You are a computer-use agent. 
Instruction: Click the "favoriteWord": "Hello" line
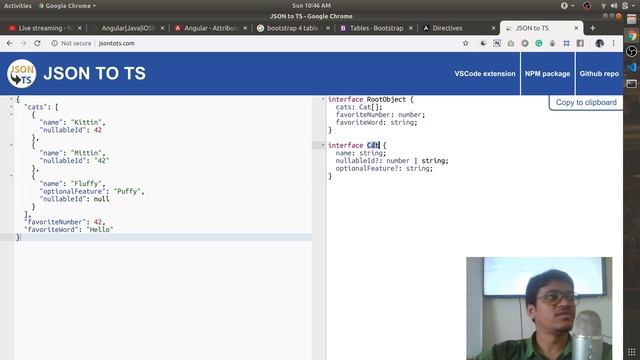[x=69, y=230]
